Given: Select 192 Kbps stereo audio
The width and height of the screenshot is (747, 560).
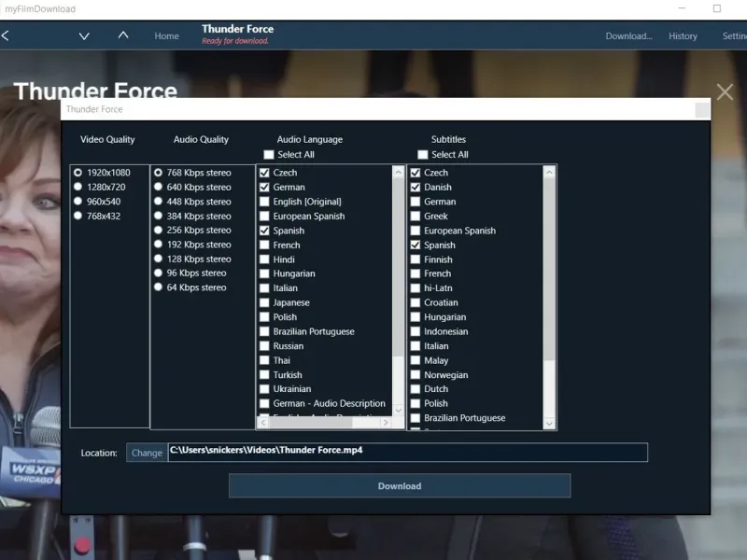Looking at the screenshot, I should coord(158,245).
